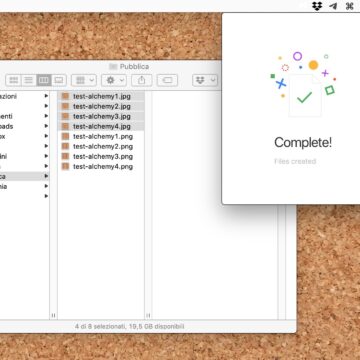Select file test-alchemy1.png
This screenshot has height=360, width=360.
pyautogui.click(x=101, y=136)
